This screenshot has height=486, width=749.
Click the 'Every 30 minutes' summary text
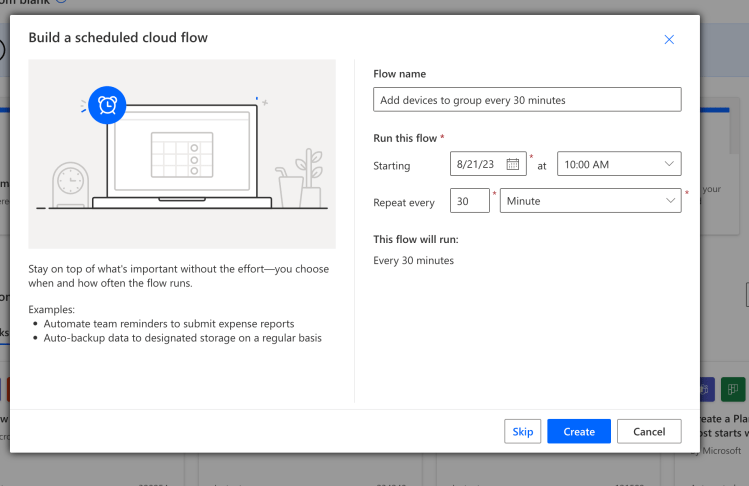point(413,261)
